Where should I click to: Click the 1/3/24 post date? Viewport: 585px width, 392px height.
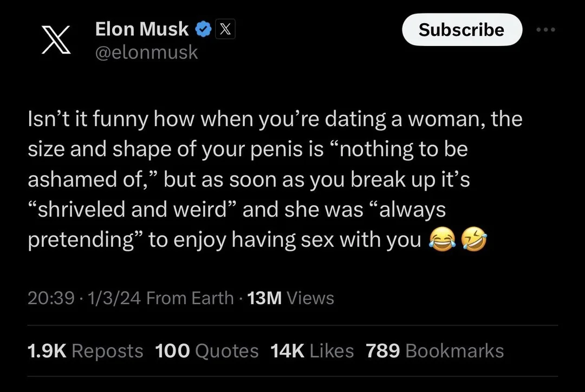pyautogui.click(x=113, y=298)
